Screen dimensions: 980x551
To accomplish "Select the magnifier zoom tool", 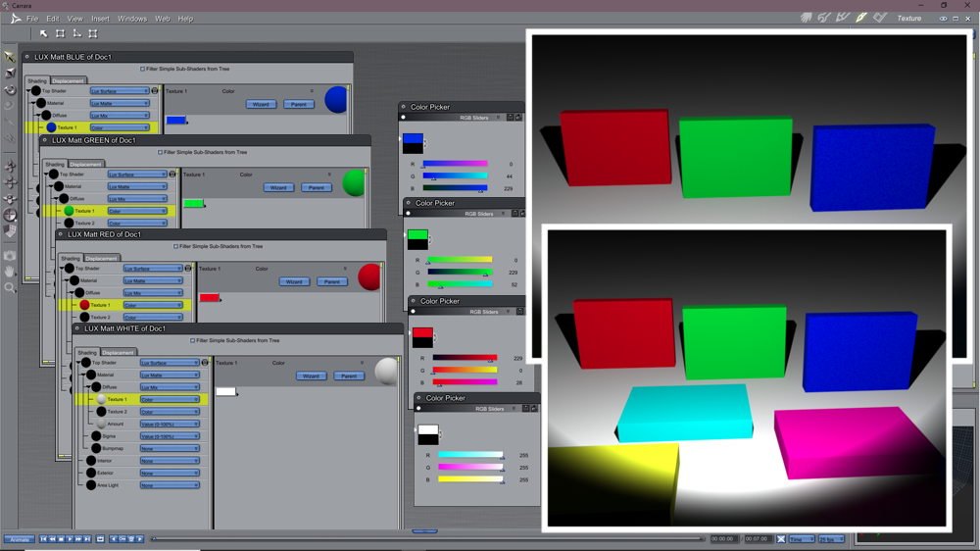I will [10, 287].
